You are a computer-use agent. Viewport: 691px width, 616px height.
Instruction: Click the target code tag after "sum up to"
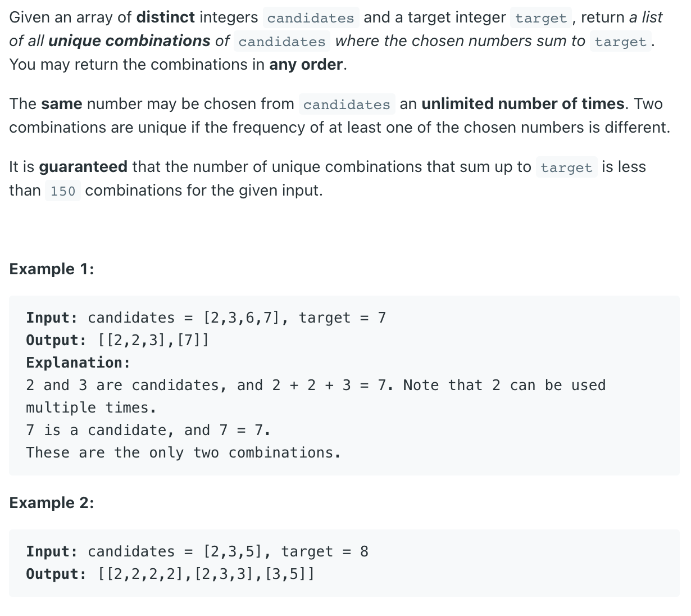(x=566, y=167)
